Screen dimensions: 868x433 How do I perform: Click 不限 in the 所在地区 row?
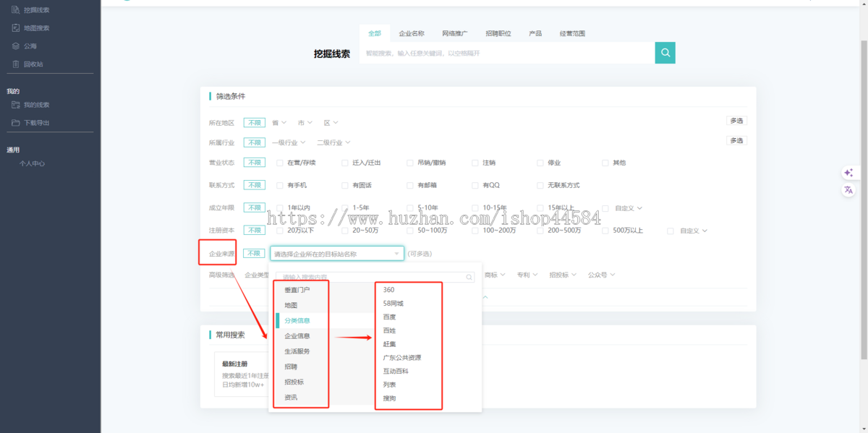point(254,123)
